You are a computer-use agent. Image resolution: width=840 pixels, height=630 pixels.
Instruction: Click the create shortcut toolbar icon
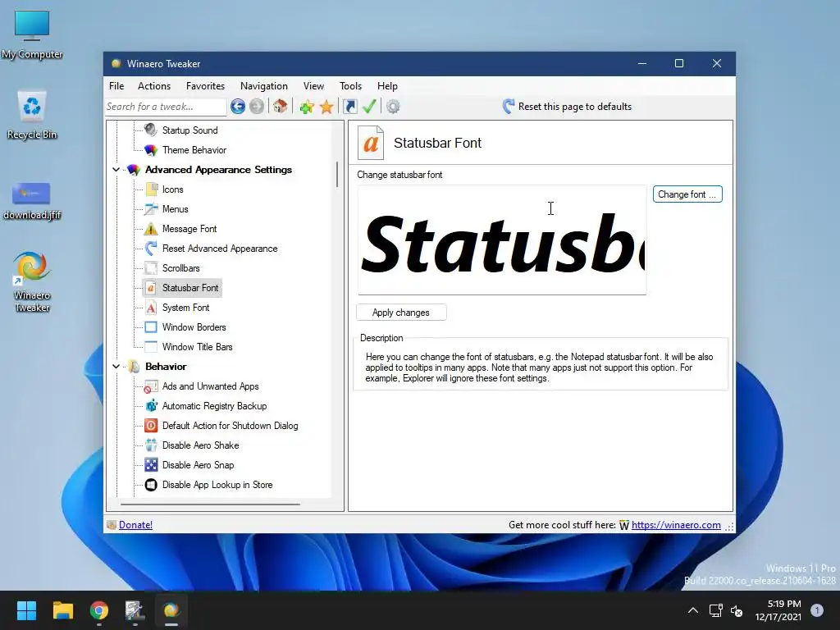coord(349,107)
